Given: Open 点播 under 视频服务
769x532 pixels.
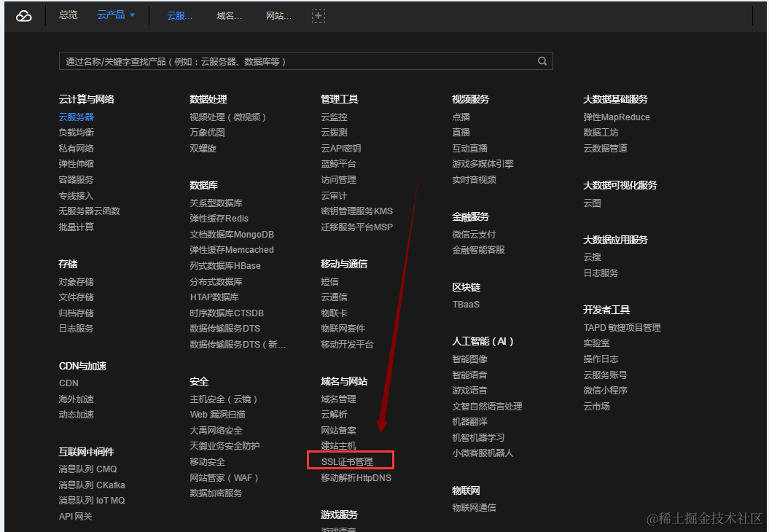Looking at the screenshot, I should coord(461,117).
